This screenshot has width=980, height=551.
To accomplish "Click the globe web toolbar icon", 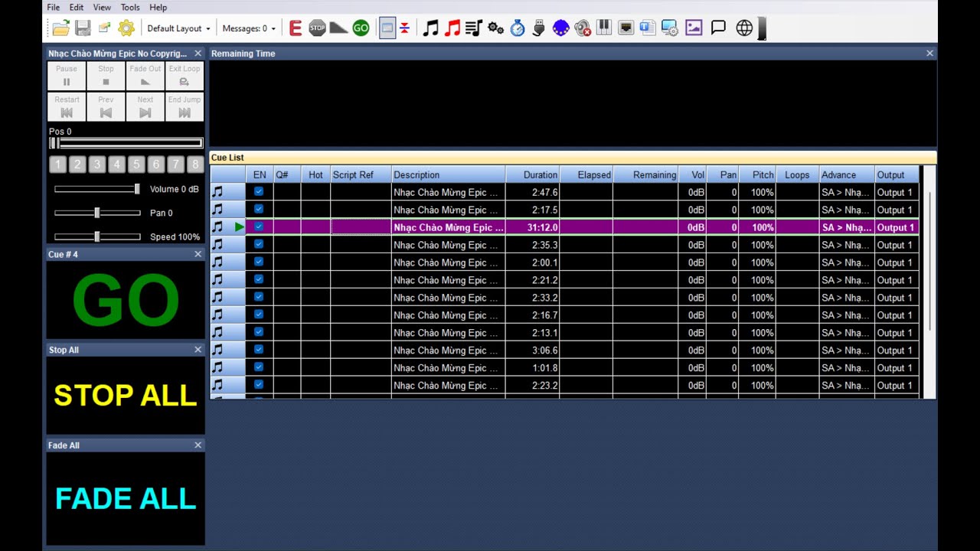I will tap(744, 28).
